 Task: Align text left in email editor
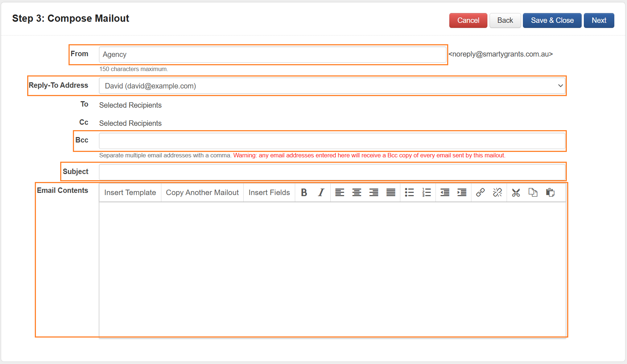coord(339,193)
